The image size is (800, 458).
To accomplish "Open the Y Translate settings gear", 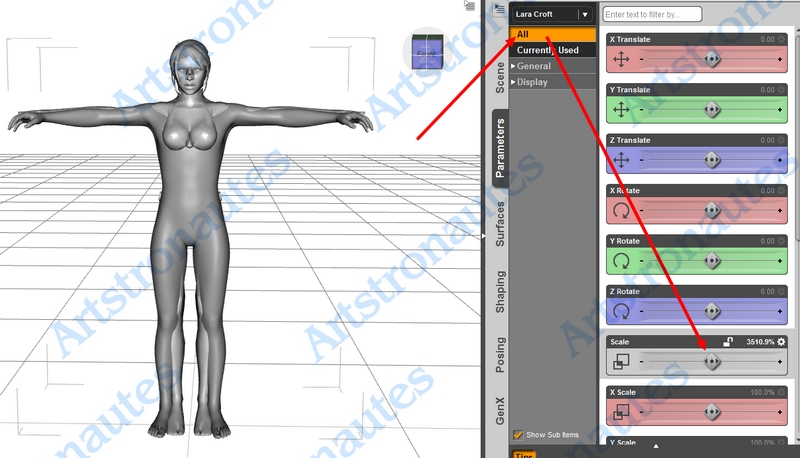I will 781,90.
